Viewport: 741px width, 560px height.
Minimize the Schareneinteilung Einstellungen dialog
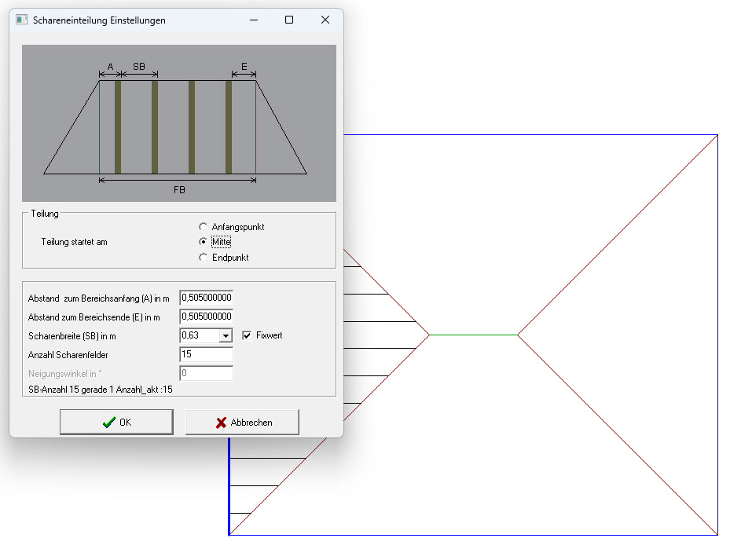pos(253,20)
